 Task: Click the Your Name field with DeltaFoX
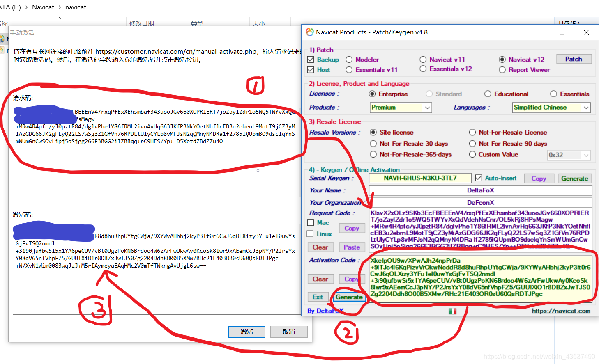tap(481, 190)
